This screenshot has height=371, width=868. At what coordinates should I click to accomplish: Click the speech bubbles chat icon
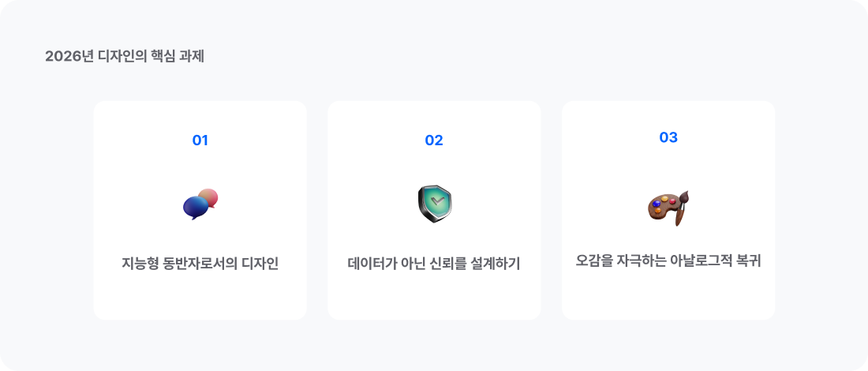[x=200, y=204]
